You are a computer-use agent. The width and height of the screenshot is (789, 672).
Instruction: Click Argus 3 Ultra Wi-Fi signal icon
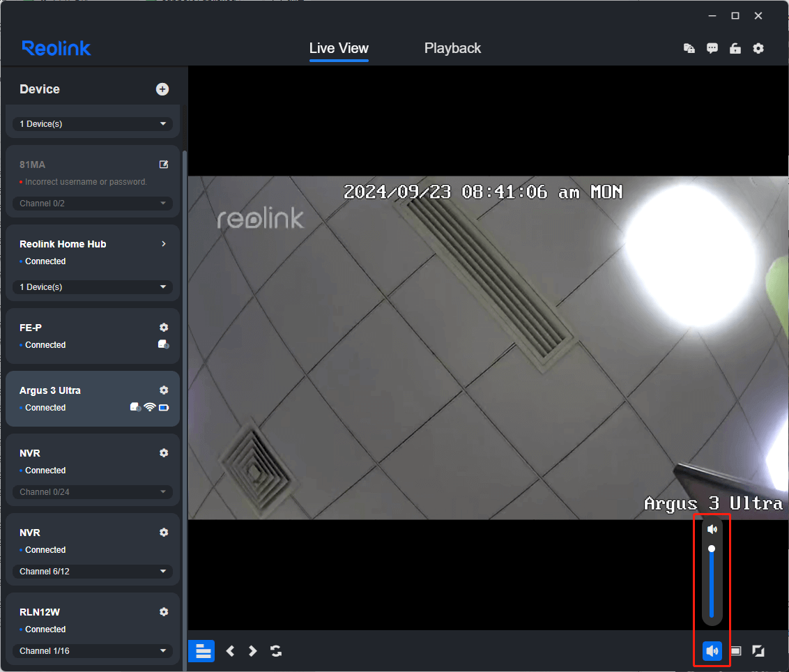pos(149,407)
